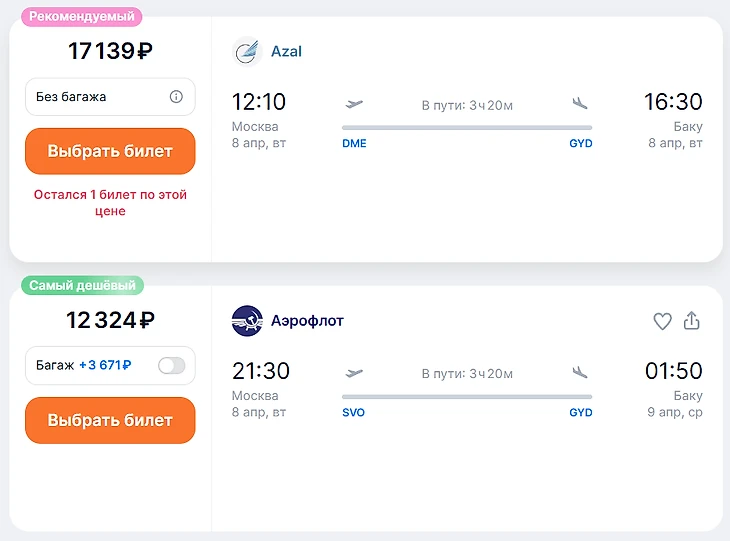730x541 pixels.
Task: Click the info icon beside Без багажа
Action: coord(176,97)
